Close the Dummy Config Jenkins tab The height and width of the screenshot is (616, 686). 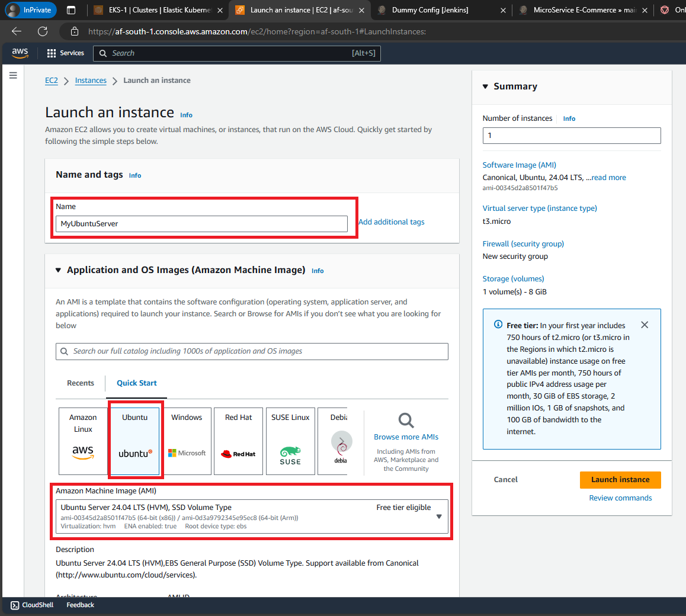(503, 10)
